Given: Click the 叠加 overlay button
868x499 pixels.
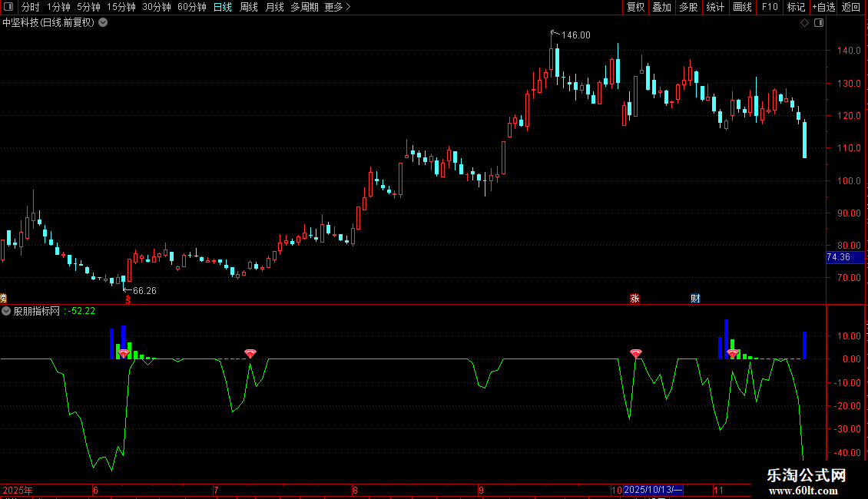Looking at the screenshot, I should [x=661, y=7].
